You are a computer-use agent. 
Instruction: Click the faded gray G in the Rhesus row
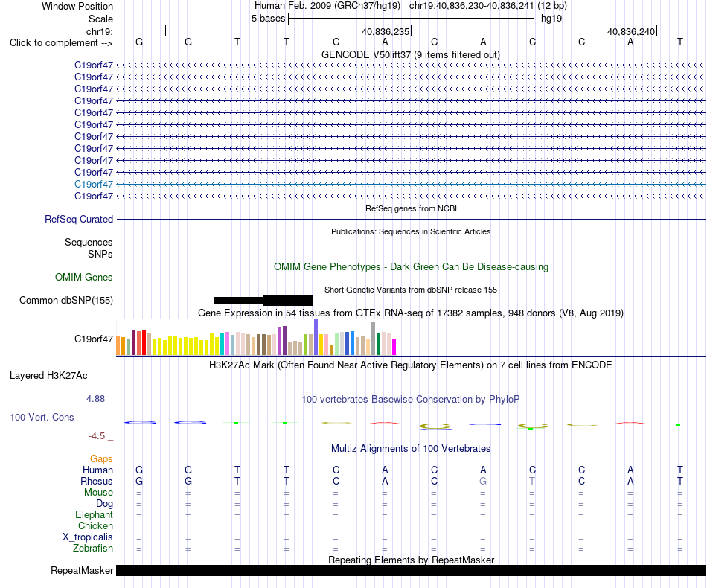[483, 481]
